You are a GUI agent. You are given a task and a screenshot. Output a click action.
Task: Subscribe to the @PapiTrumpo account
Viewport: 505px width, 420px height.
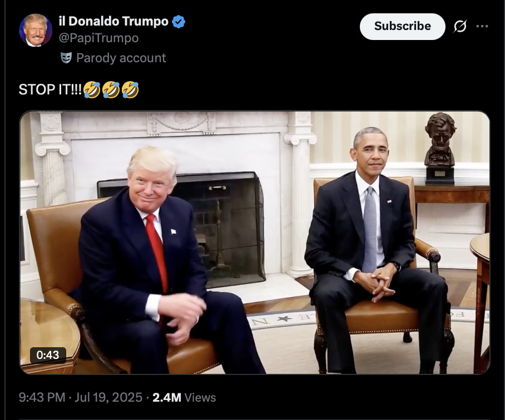click(x=402, y=26)
